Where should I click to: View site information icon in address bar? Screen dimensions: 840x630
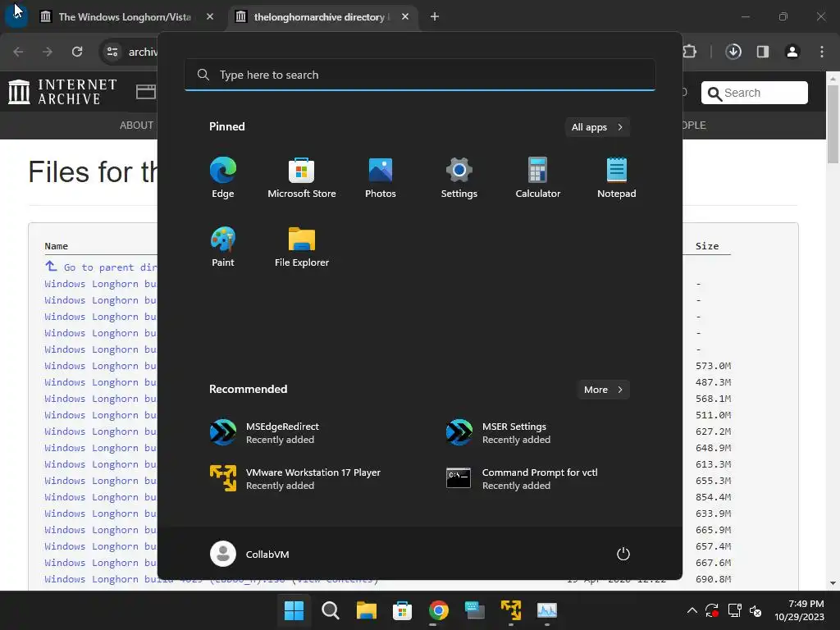tap(112, 52)
